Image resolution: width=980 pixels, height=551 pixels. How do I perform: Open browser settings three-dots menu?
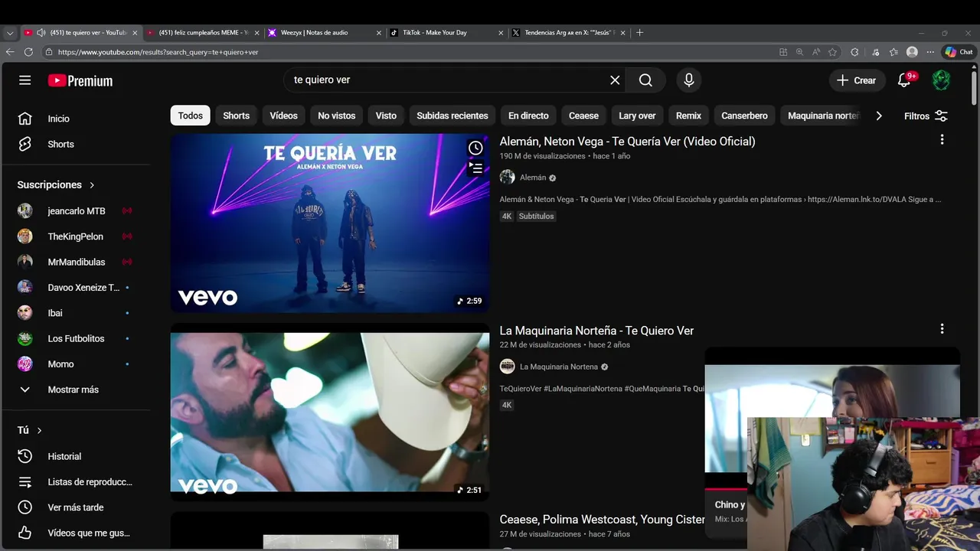pyautogui.click(x=930, y=52)
